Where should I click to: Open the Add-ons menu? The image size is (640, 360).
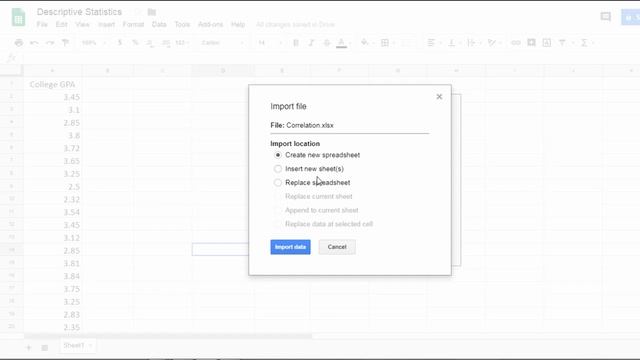pos(210,24)
